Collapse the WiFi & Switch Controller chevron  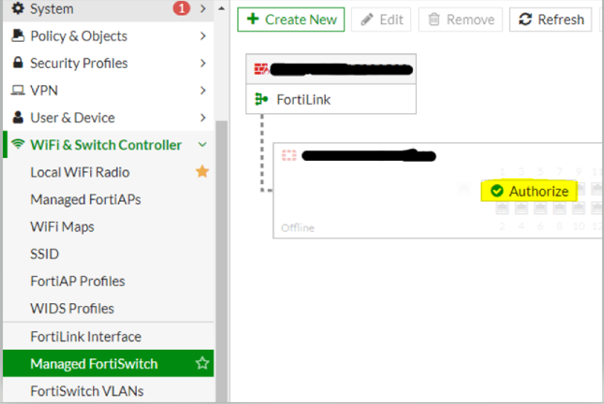tap(203, 145)
